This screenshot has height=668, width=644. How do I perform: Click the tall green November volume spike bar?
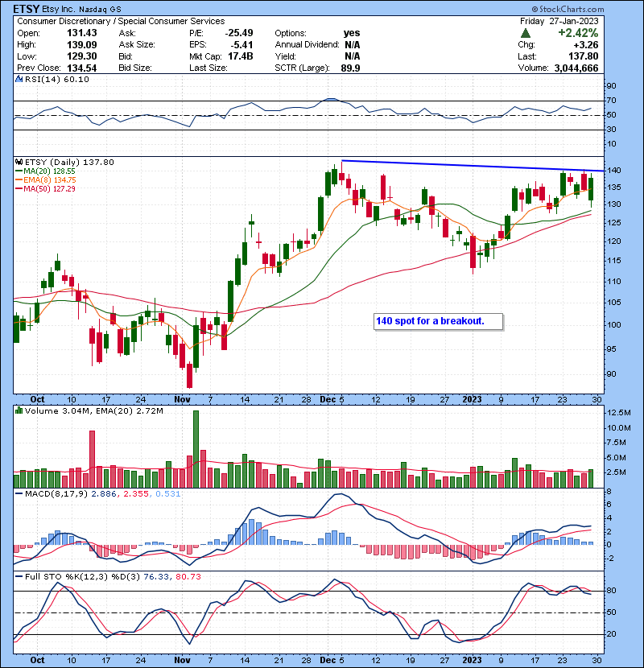(x=196, y=449)
